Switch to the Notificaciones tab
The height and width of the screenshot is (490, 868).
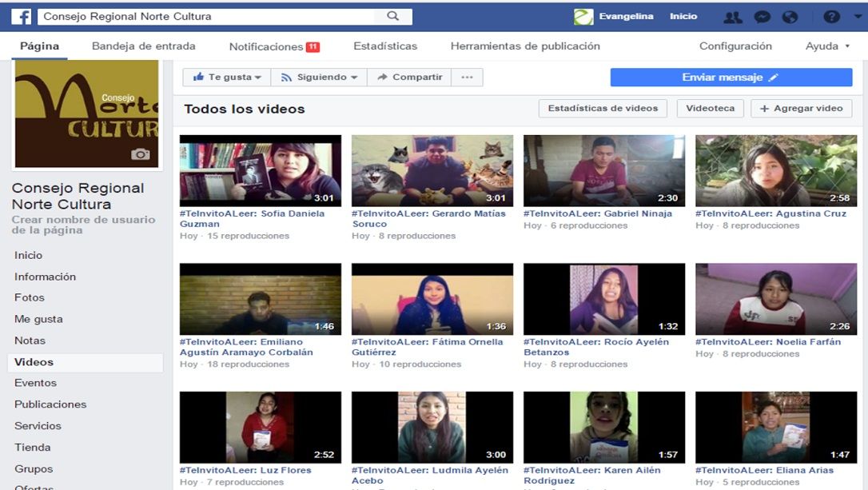(x=273, y=46)
